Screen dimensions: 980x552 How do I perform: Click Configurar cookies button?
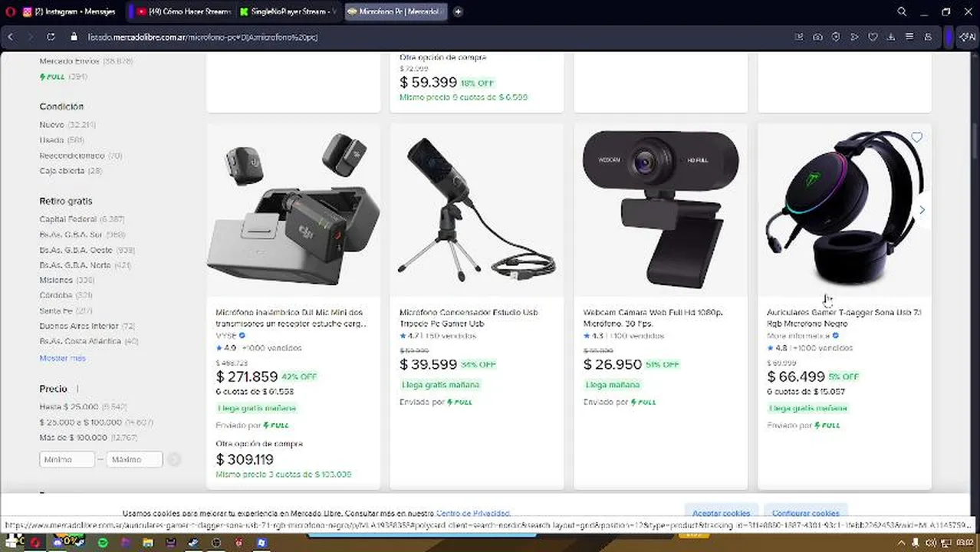coord(805,513)
